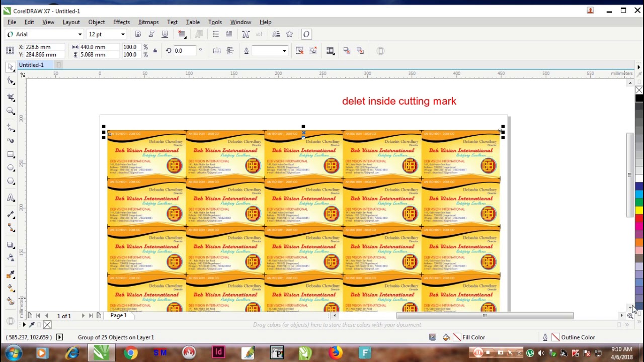
Task: Expand the status bar coordinates arrow
Action: pos(59,337)
